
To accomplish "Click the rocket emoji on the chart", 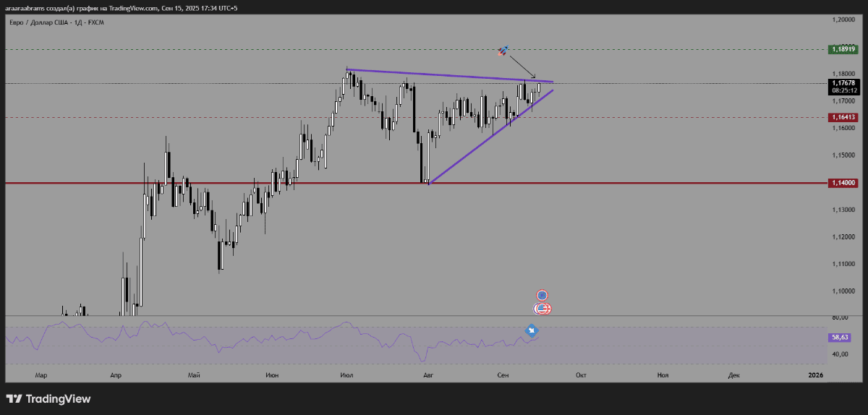I will (x=503, y=50).
